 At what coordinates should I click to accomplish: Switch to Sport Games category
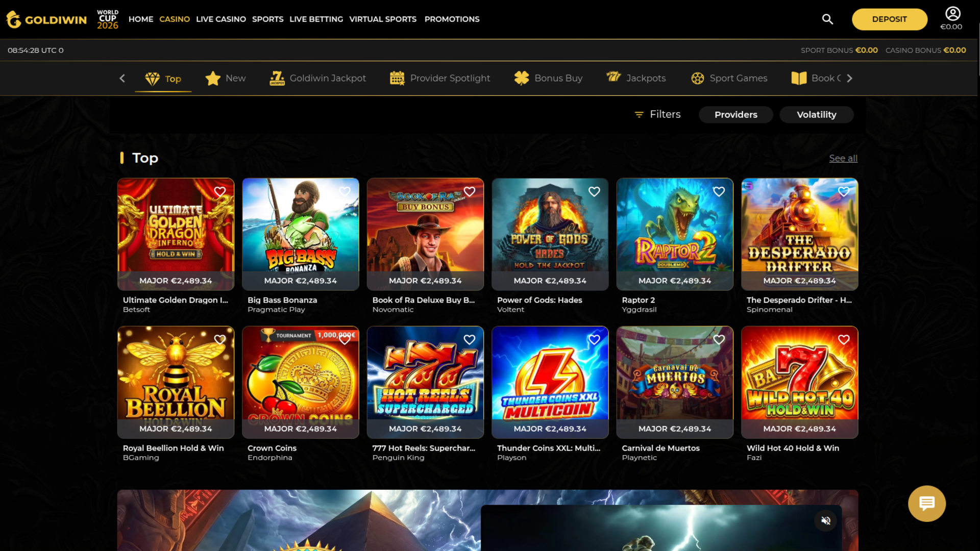pyautogui.click(x=729, y=79)
